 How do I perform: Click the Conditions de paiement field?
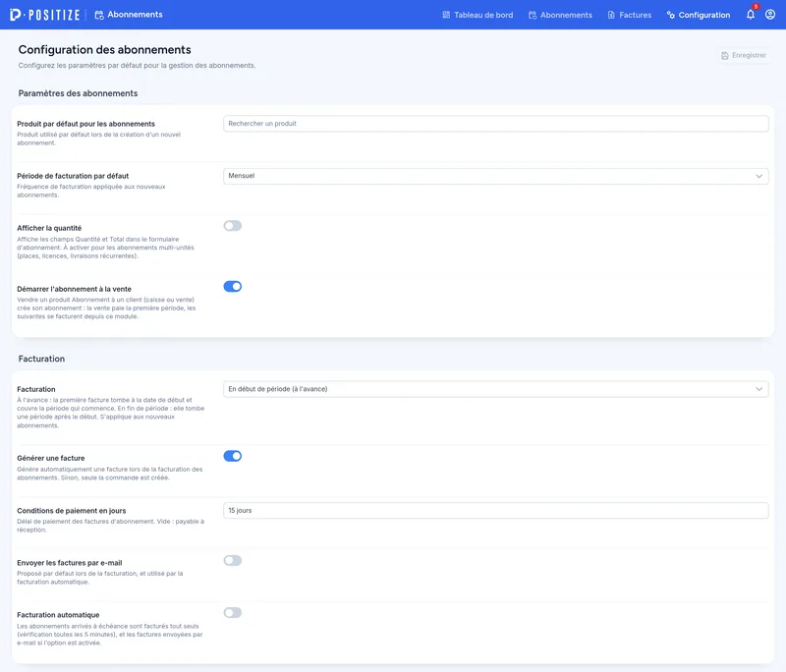point(496,510)
